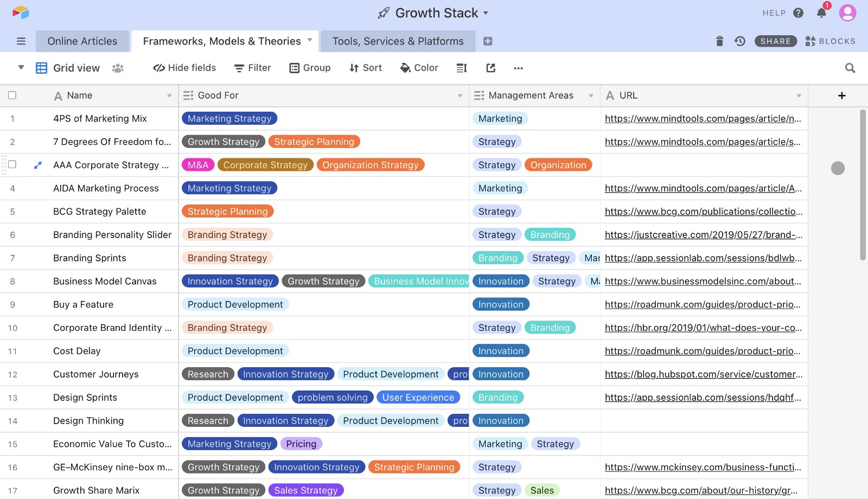
Task: Click the Organization tag in Management Areas
Action: pyautogui.click(x=558, y=165)
